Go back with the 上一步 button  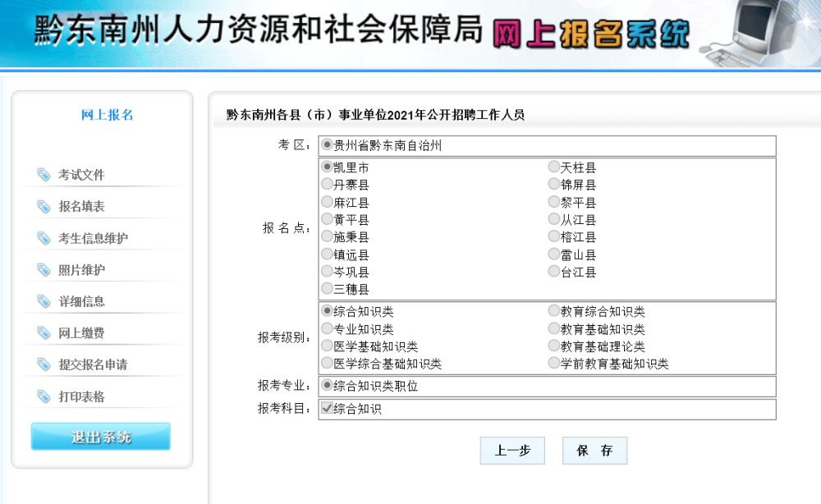tap(512, 451)
